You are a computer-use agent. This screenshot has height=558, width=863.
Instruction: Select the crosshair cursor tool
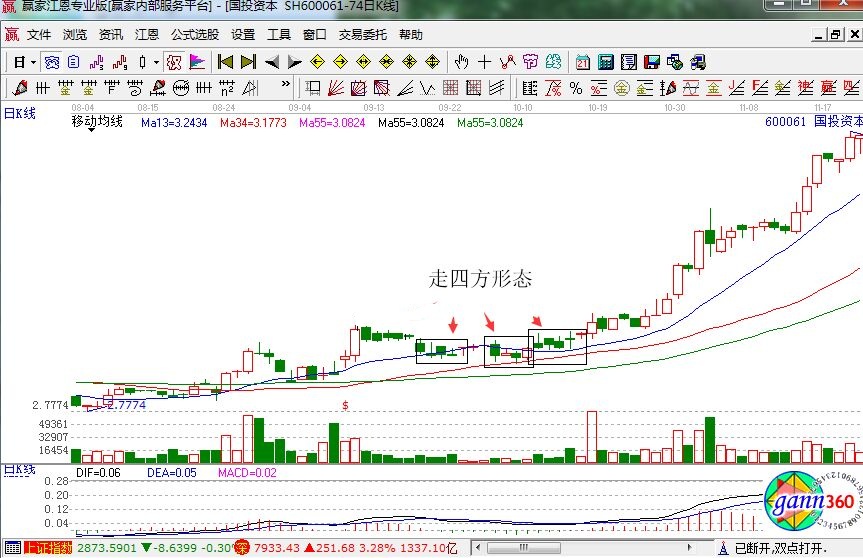tap(484, 62)
